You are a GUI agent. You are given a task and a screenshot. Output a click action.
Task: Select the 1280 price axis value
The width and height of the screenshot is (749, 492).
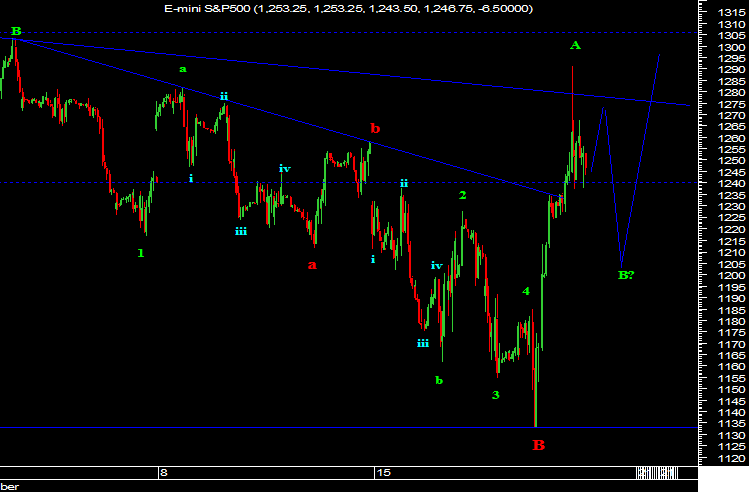click(731, 93)
